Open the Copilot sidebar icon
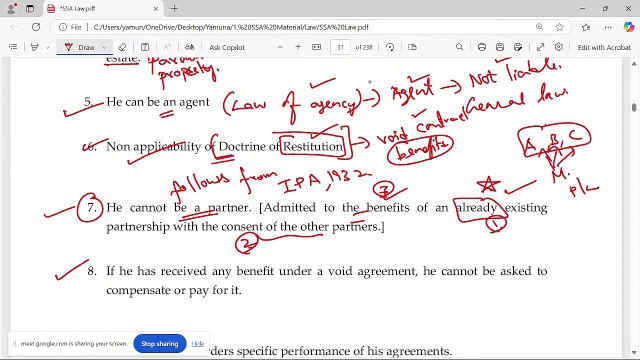640x360 pixels. (x=629, y=27)
